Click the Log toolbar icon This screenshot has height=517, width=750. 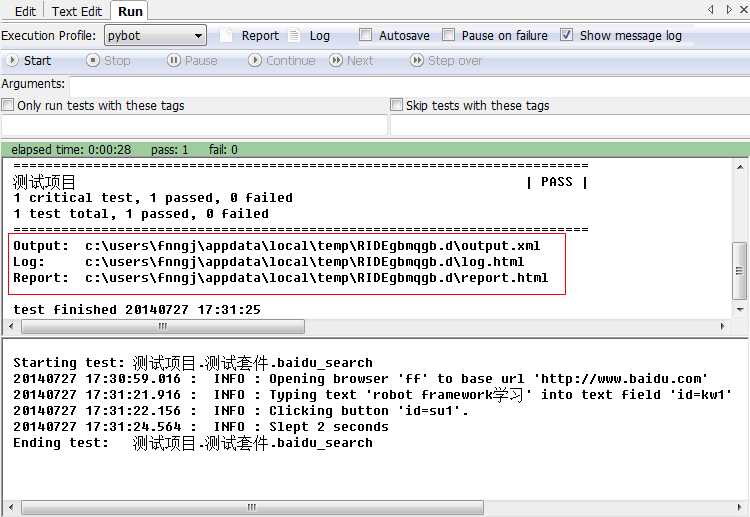click(294, 36)
